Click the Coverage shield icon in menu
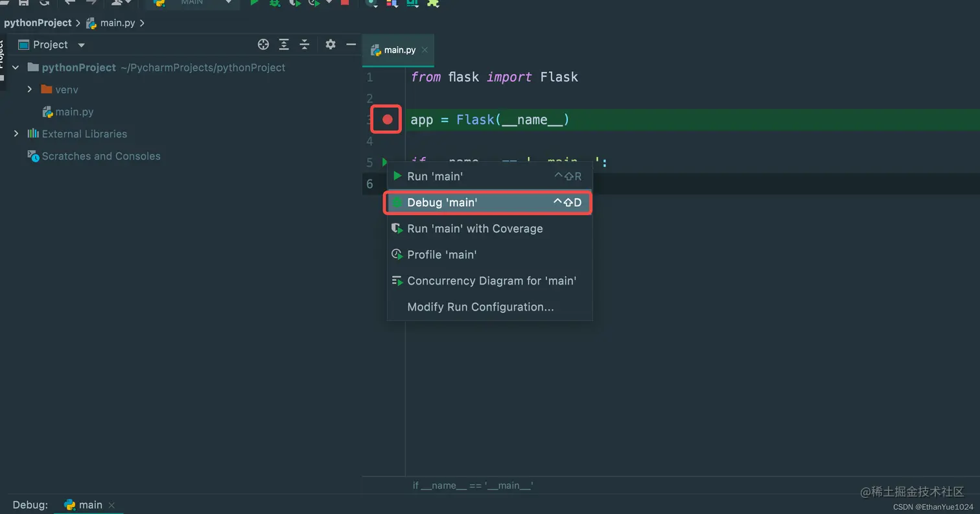 coord(397,228)
